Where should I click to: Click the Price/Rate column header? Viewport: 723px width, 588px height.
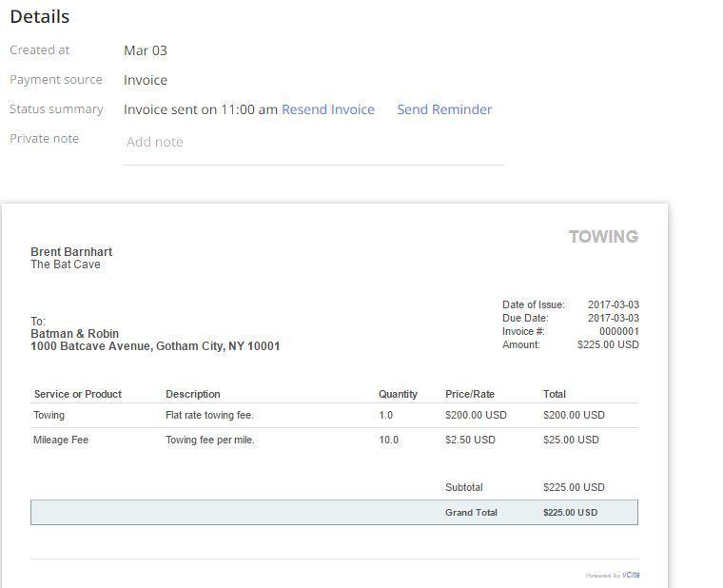pyautogui.click(x=470, y=394)
